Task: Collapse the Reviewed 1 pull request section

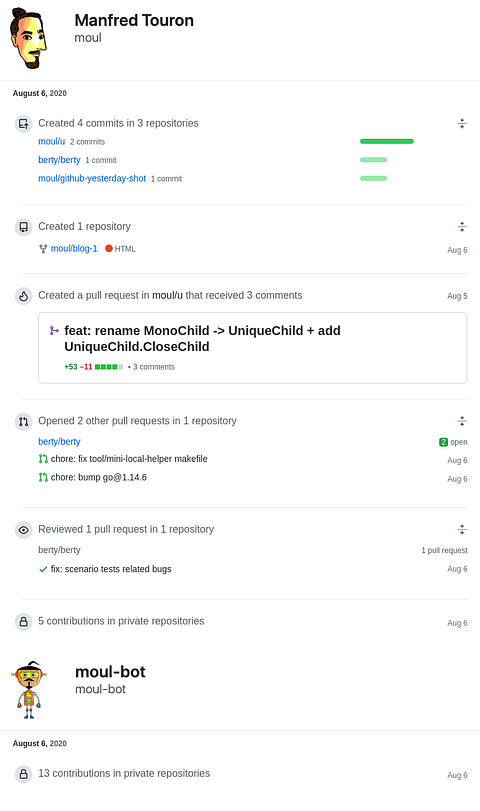Action: pos(462,529)
